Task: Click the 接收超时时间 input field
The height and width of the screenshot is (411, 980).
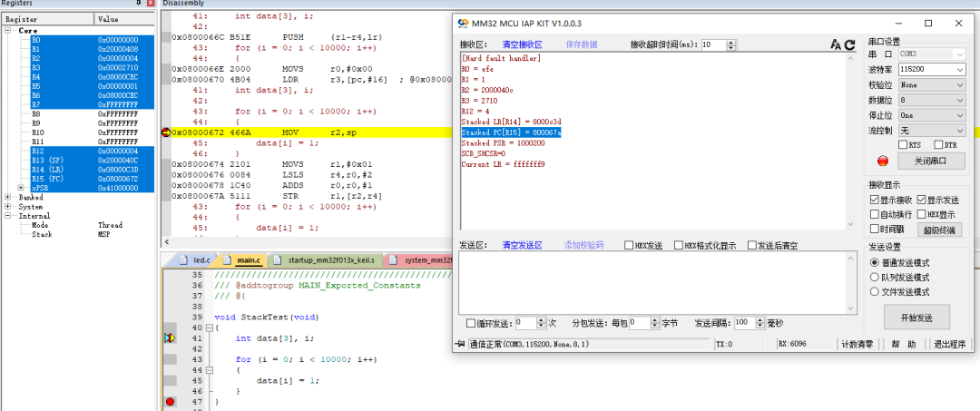Action: 714,45
